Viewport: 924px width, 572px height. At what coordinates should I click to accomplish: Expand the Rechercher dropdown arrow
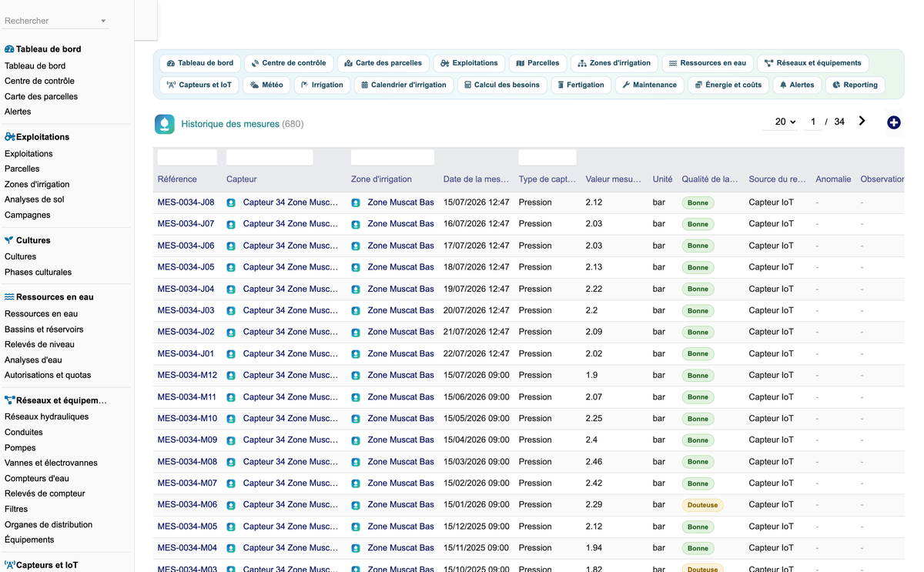point(103,22)
